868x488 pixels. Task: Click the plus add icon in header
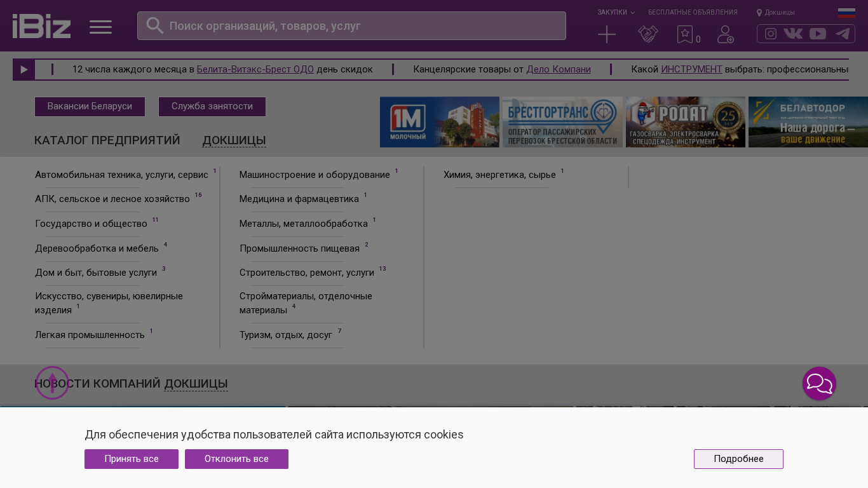pyautogui.click(x=607, y=34)
